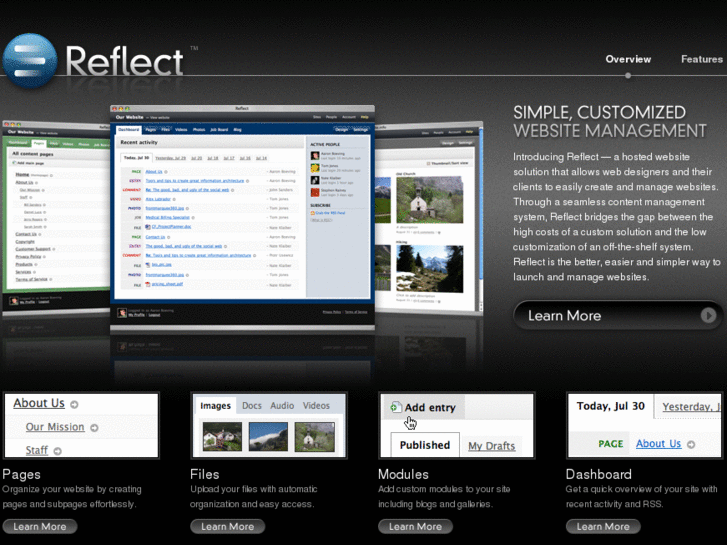727x545 pixels.
Task: Click the Pages heading
Action: pyautogui.click(x=21, y=474)
